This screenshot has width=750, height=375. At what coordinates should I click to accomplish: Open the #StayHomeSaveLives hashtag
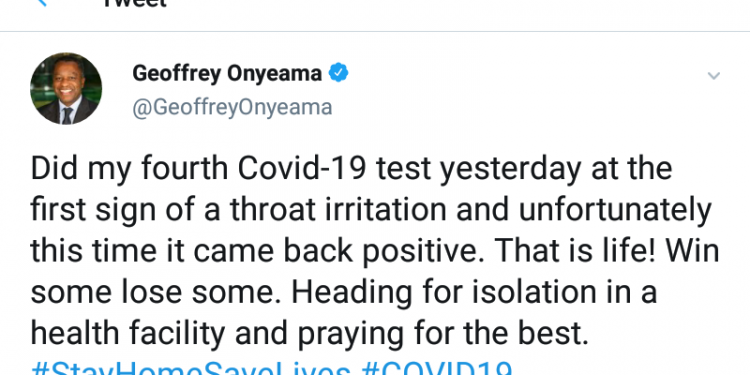[190, 369]
